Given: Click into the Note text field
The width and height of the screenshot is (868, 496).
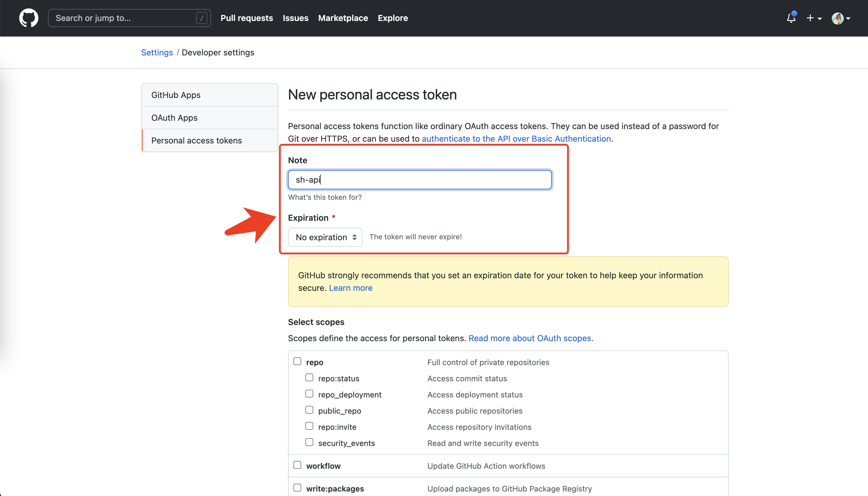Looking at the screenshot, I should point(420,179).
